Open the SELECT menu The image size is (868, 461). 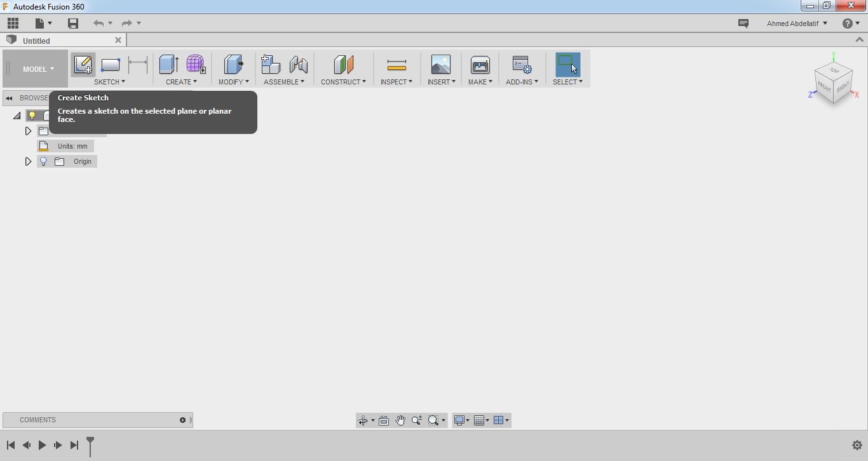(567, 82)
